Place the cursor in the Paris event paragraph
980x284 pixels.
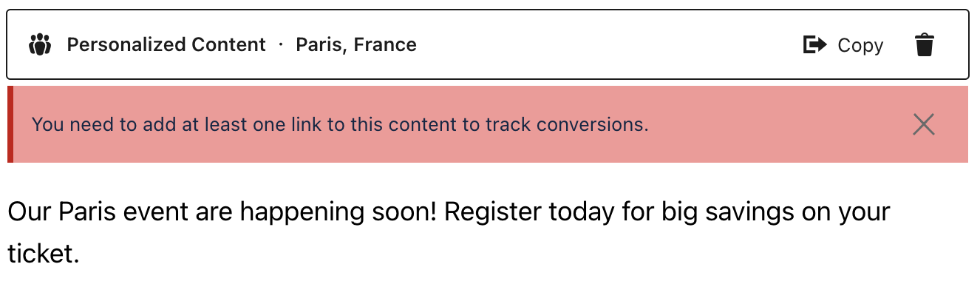point(449,233)
